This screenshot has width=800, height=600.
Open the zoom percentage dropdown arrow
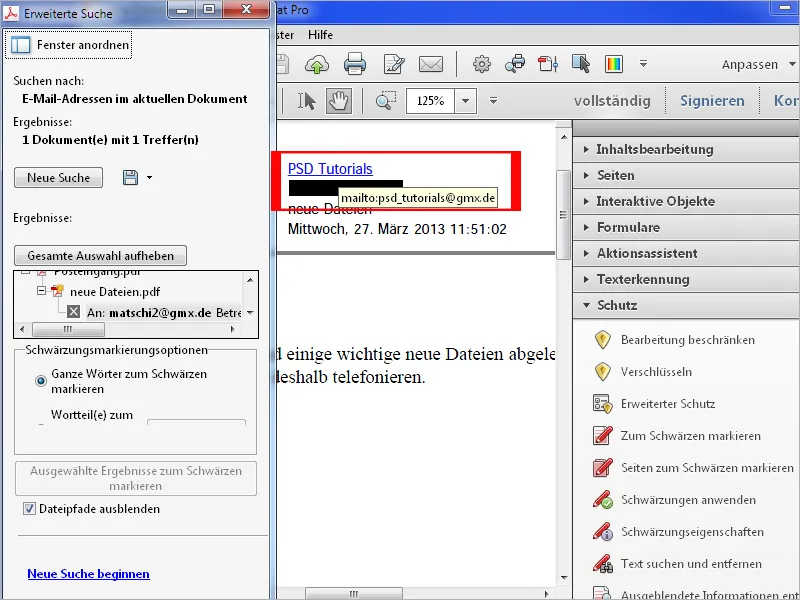click(465, 101)
